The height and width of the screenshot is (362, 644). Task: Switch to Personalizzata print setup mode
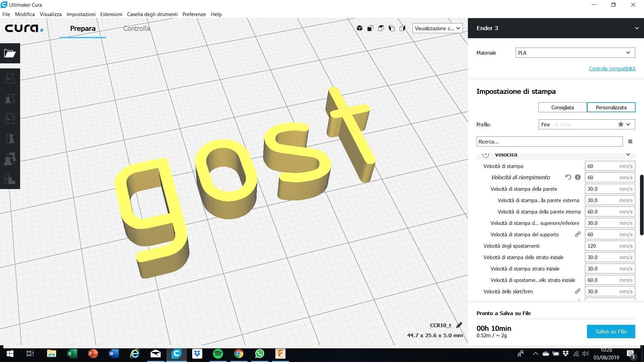[x=611, y=108]
